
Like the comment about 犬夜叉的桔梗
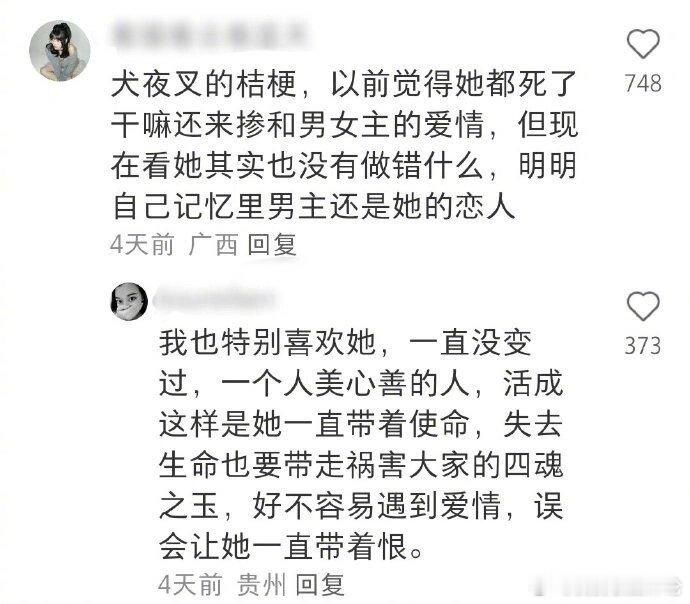[x=643, y=44]
